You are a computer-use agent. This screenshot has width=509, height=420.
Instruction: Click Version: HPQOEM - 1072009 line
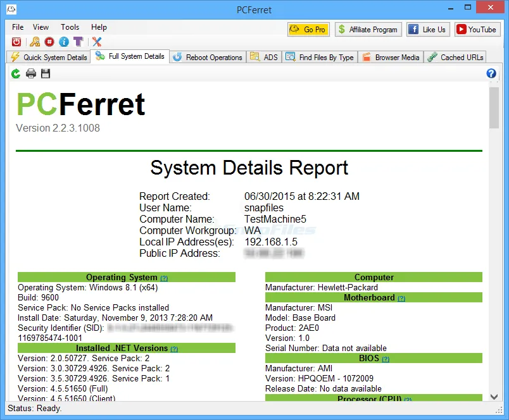coord(320,379)
